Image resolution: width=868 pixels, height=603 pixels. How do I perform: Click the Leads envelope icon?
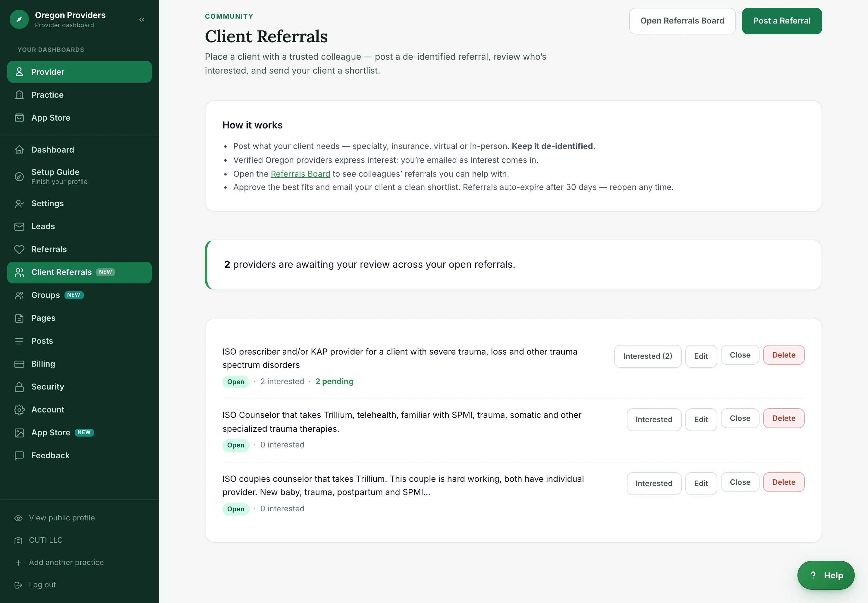pos(19,226)
